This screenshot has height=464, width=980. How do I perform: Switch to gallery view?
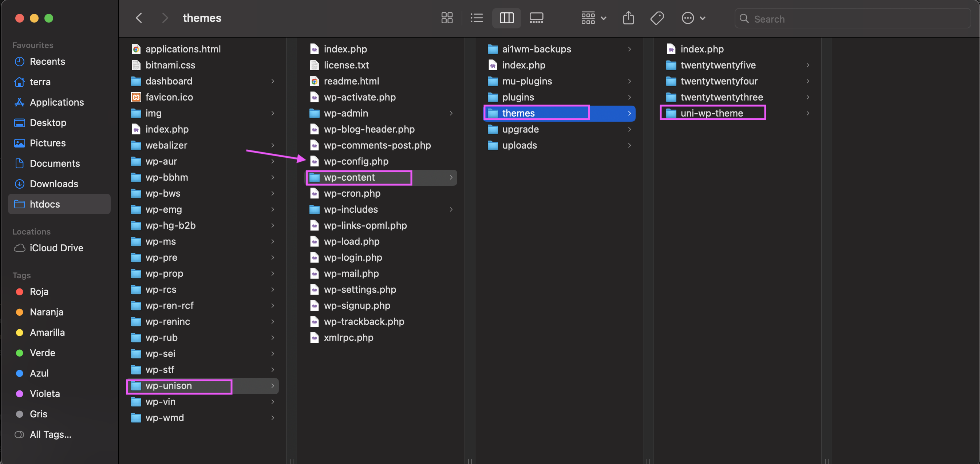tap(536, 18)
